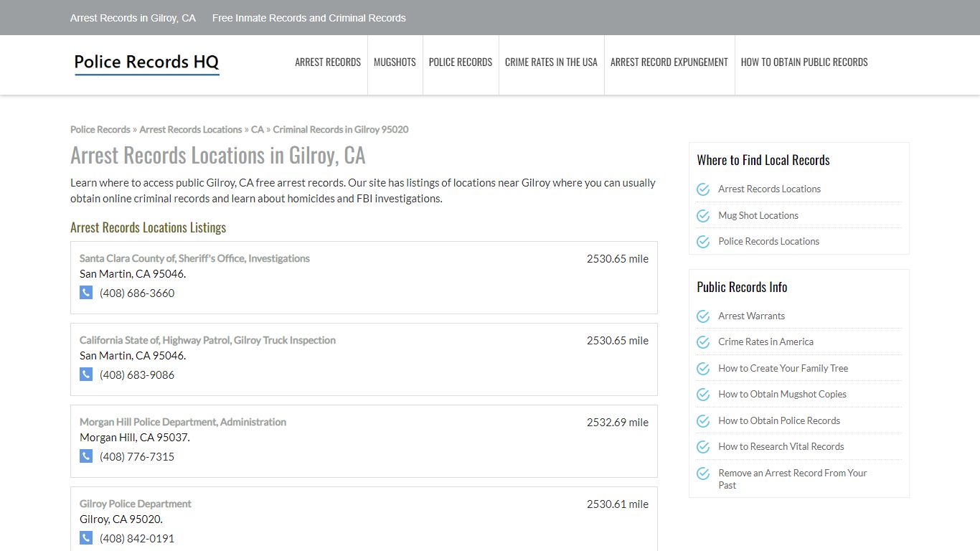The height and width of the screenshot is (551, 980).
Task: Click the Arrest Records Locations breadcrumb link
Action: pos(191,129)
